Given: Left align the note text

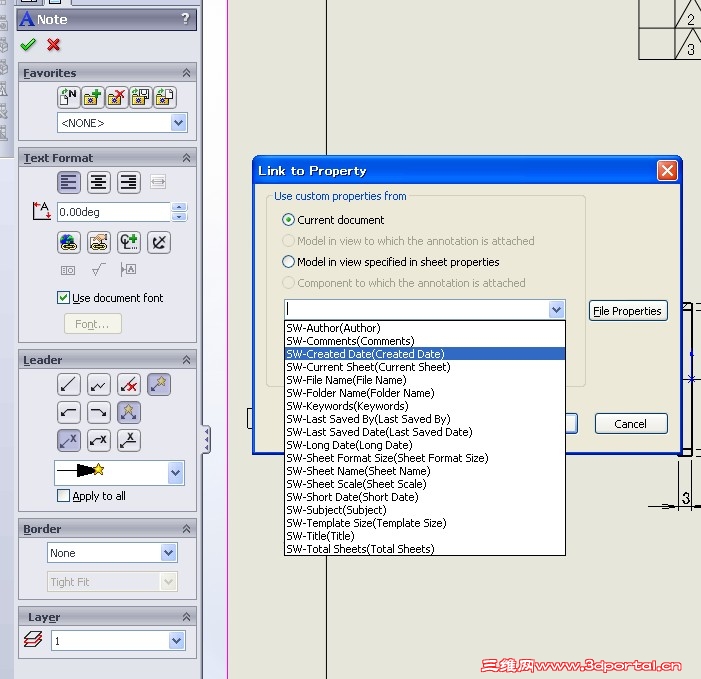Looking at the screenshot, I should click(68, 182).
